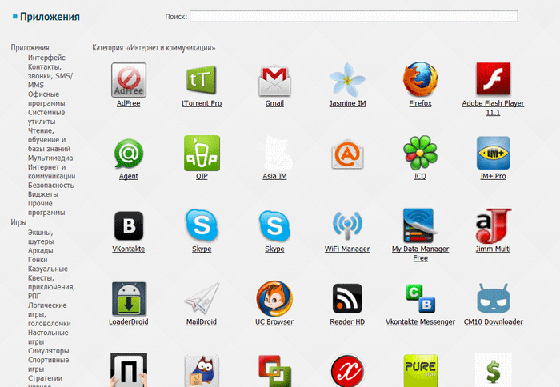Open the tTorrent Pro text link
The image size is (560, 387).
(x=202, y=104)
